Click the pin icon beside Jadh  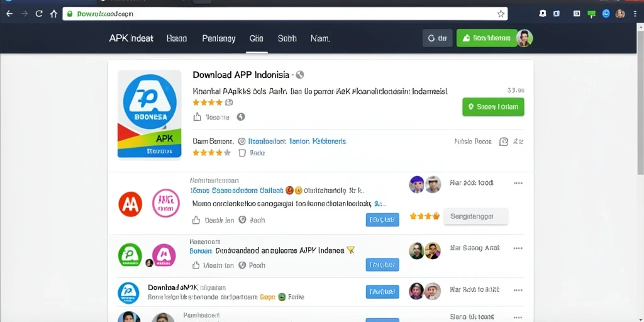point(242,219)
